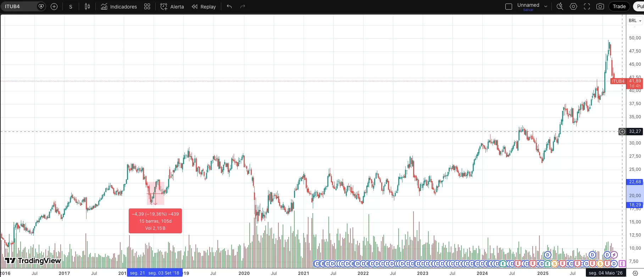The image size is (644, 277).
Task: Click the Trade button
Action: [619, 6]
